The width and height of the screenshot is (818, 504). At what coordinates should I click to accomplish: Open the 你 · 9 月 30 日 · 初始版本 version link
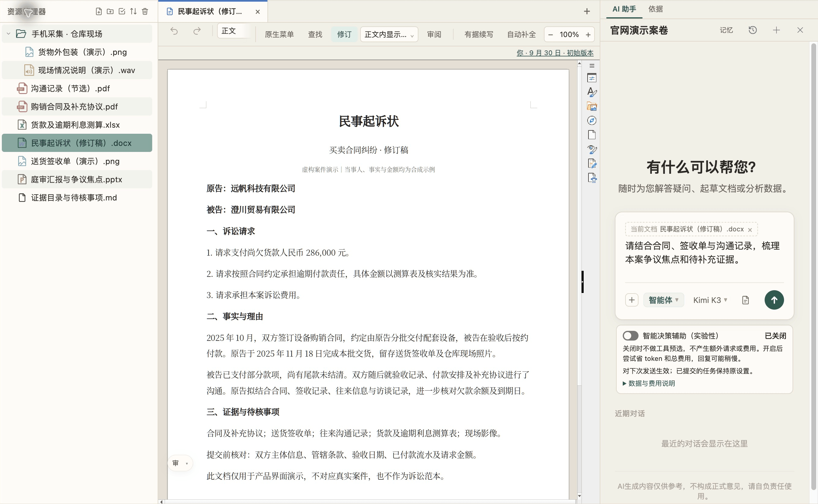click(555, 53)
